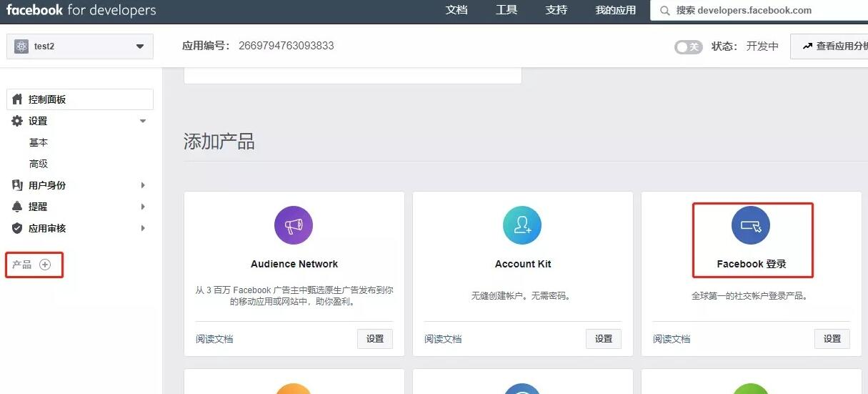Click the 控制面板 home icon
This screenshot has width=868, height=394.
pyautogui.click(x=18, y=99)
